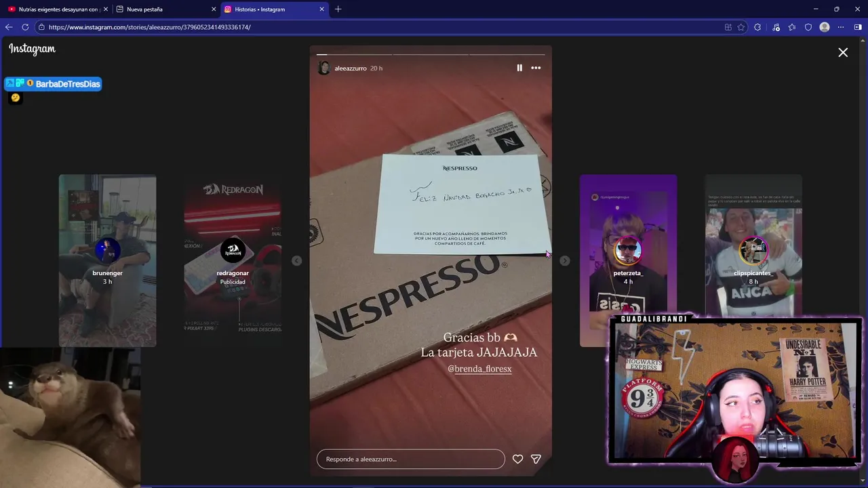Toggle the browser sidebar icon
The width and height of the screenshot is (868, 488).
858,27
